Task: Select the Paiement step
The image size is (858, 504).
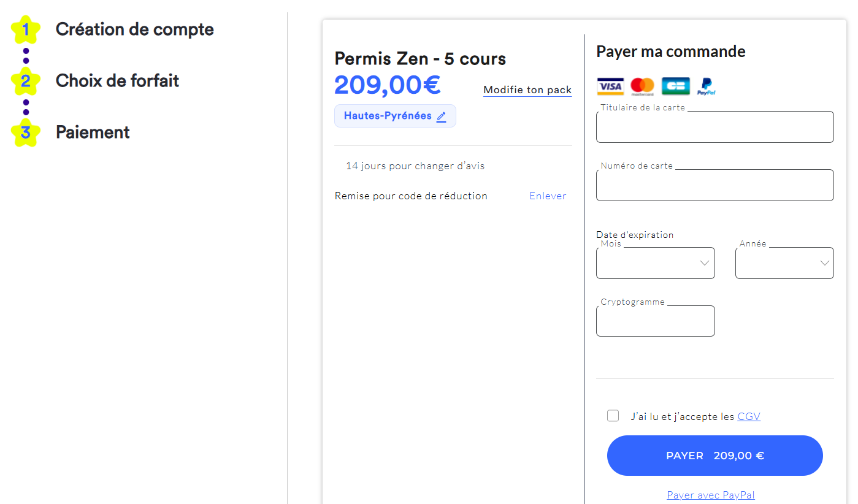Action: click(93, 132)
